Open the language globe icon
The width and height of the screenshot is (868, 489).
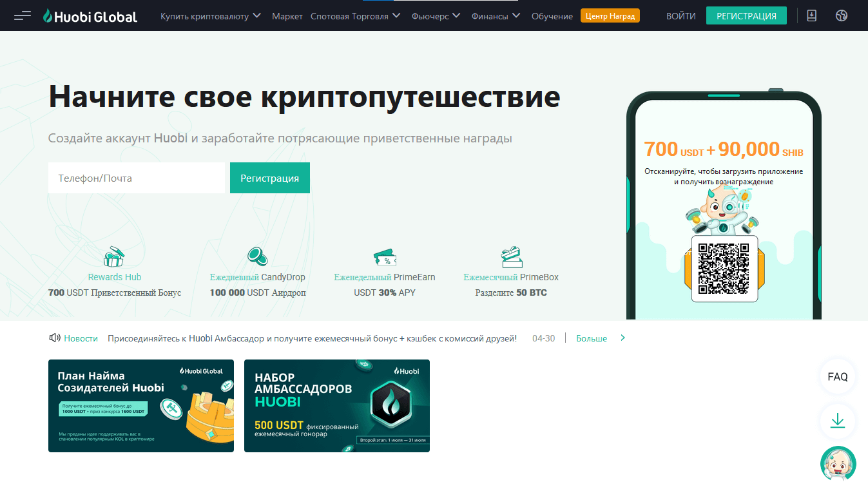(841, 15)
